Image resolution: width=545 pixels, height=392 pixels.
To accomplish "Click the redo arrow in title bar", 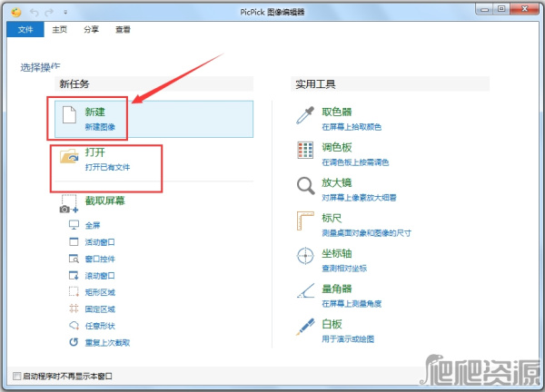I will (x=49, y=12).
